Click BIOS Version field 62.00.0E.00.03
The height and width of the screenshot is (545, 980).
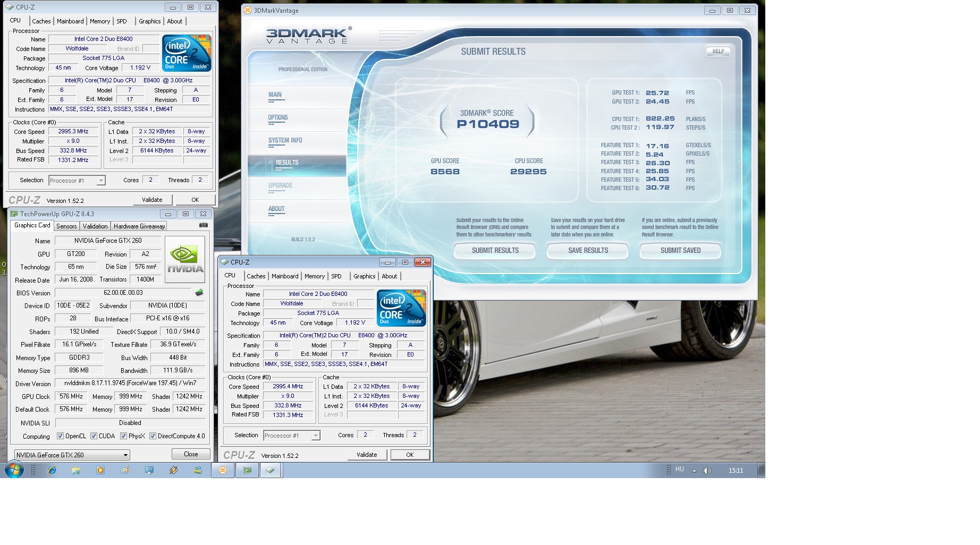(123, 293)
